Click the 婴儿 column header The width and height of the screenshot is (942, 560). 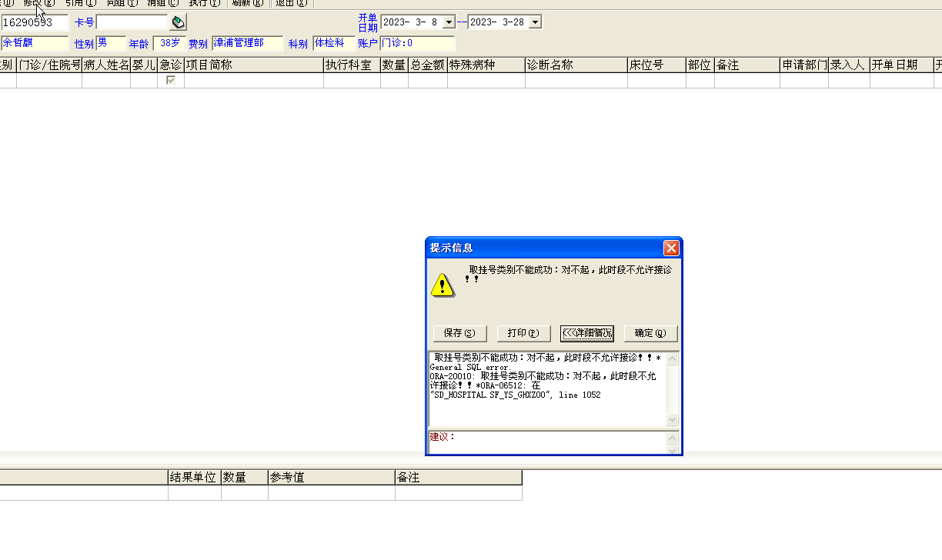144,65
